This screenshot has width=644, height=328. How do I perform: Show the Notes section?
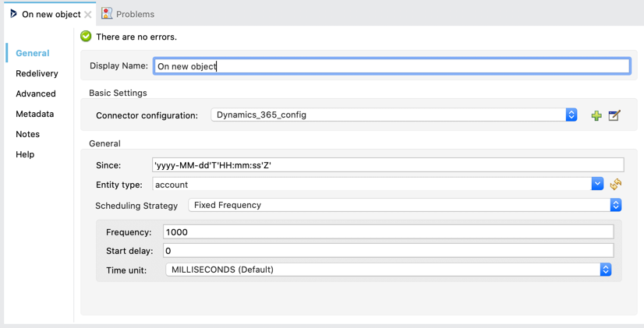27,134
